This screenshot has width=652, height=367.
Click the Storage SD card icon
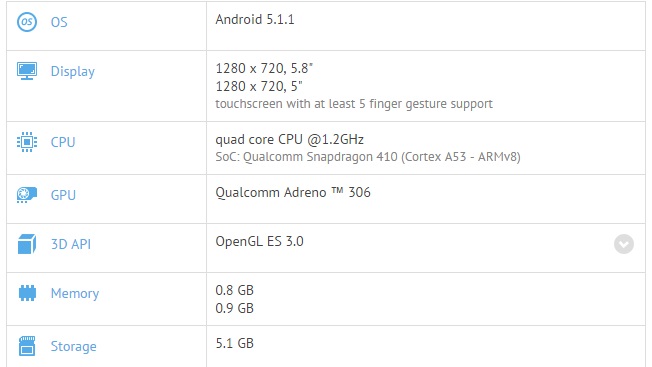pyautogui.click(x=27, y=346)
